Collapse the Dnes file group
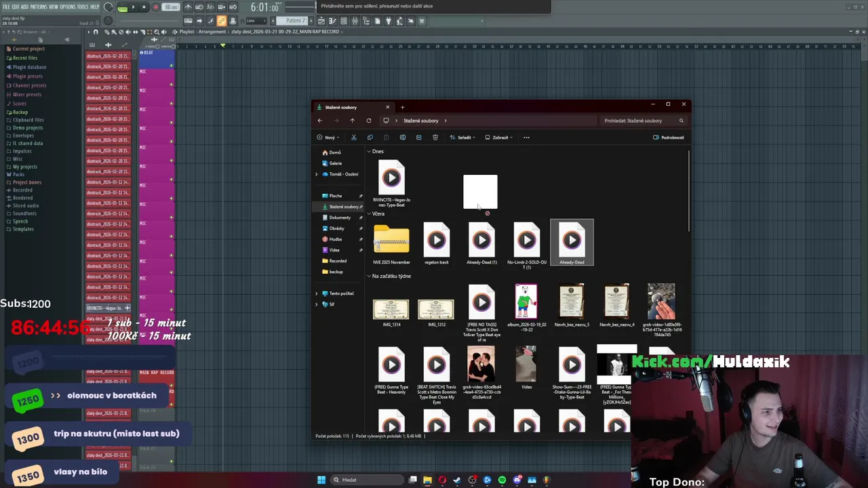 369,152
